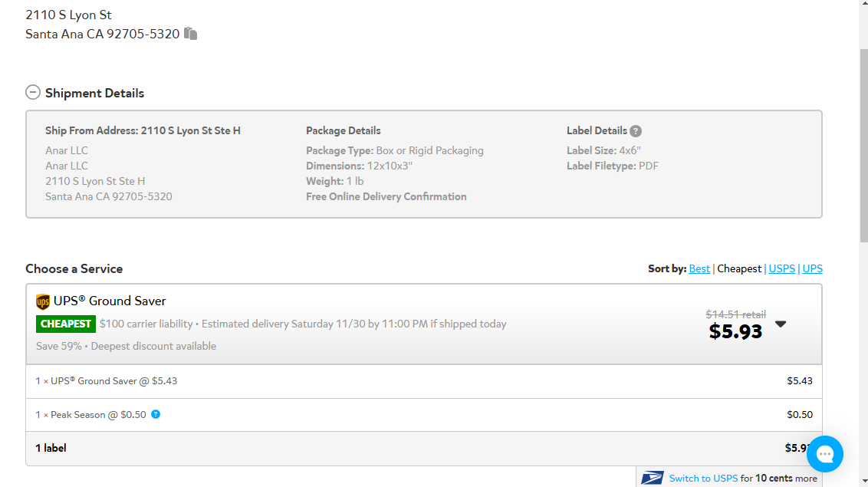Screen dimensions: 868x487
Task: Open the live chat bubble
Action: click(825, 454)
